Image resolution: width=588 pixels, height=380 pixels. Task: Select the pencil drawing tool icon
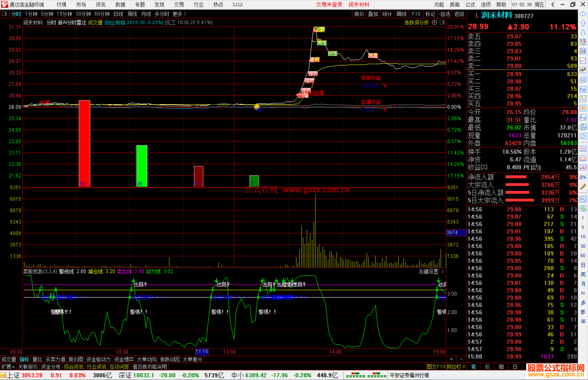tap(583, 187)
